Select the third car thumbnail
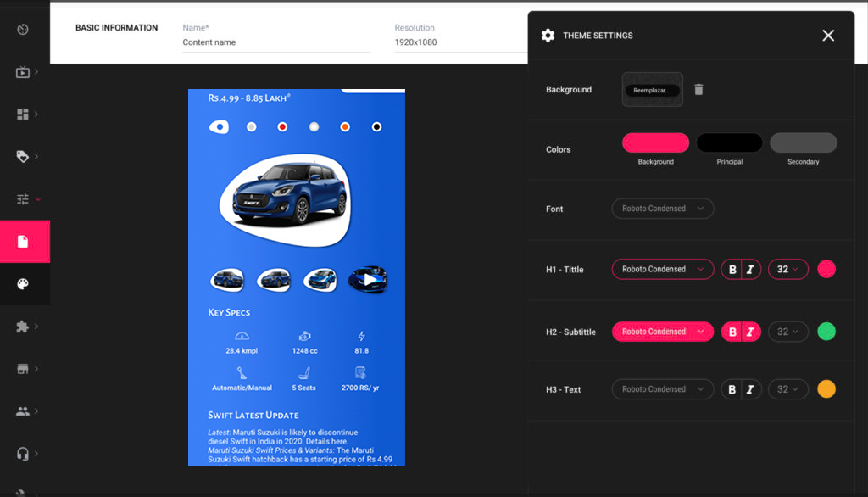This screenshot has width=868, height=497. (320, 280)
